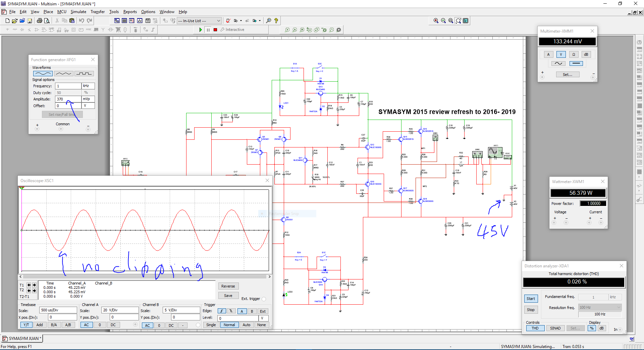The image size is (644, 350).
Task: Toggle full screen view
Action: point(466,21)
